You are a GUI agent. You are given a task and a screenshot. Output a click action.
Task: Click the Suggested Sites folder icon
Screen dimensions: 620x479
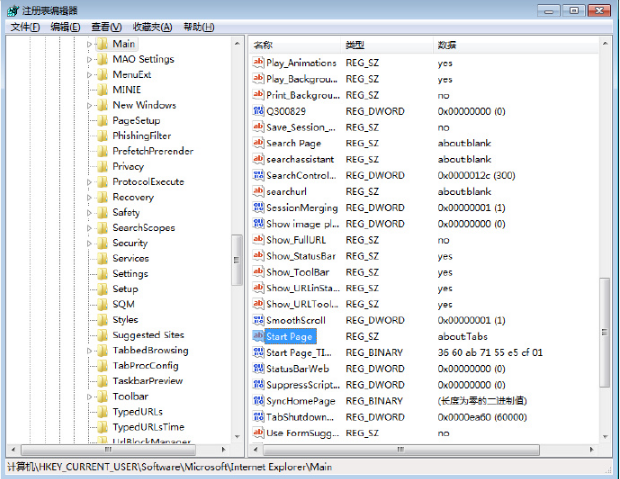(x=102, y=335)
